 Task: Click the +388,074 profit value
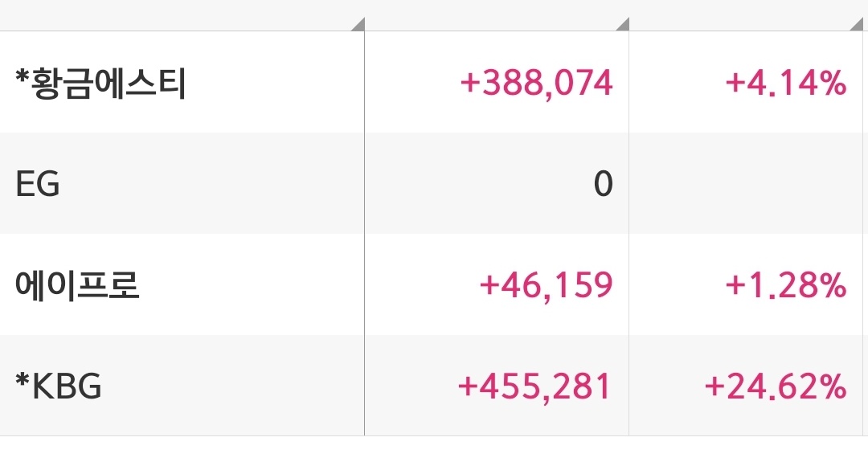(x=536, y=83)
